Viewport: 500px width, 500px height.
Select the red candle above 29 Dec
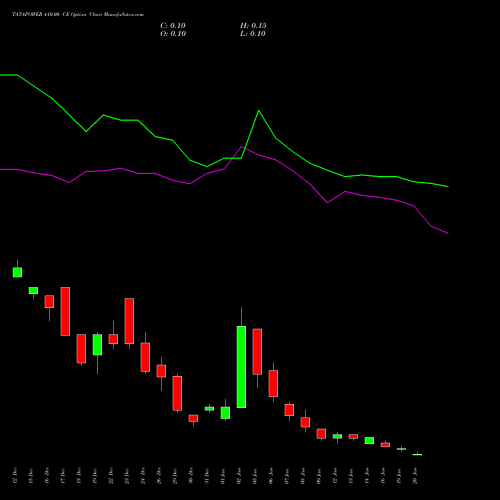click(177, 393)
